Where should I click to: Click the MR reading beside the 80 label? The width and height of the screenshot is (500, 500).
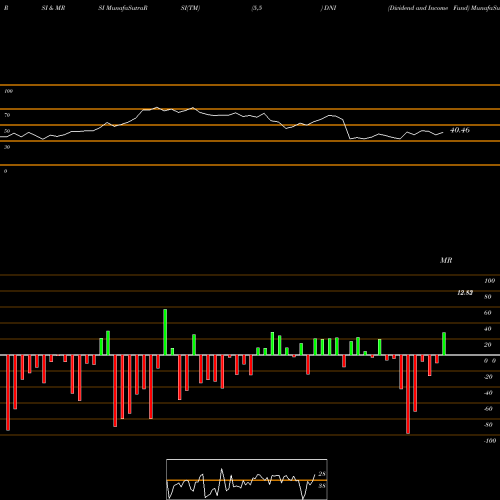(x=465, y=293)
